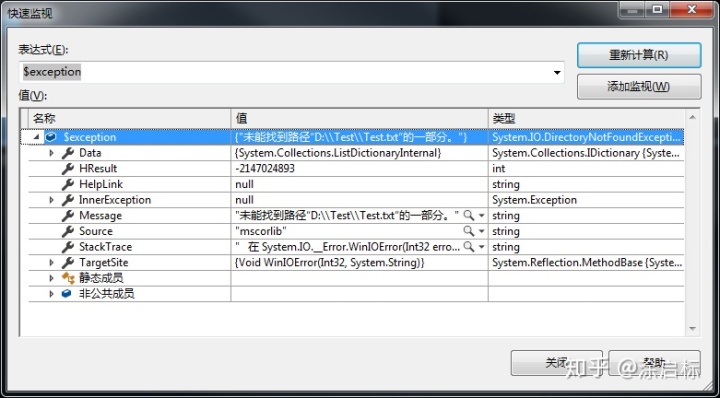Click the HelpLink null value cell
The height and width of the screenshot is (398, 720).
pos(360,184)
